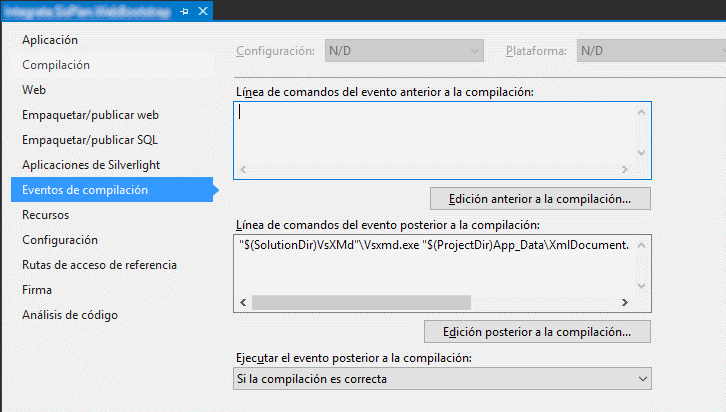Switch to the Web settings page
Image resolution: width=726 pixels, height=412 pixels.
pyautogui.click(x=34, y=90)
